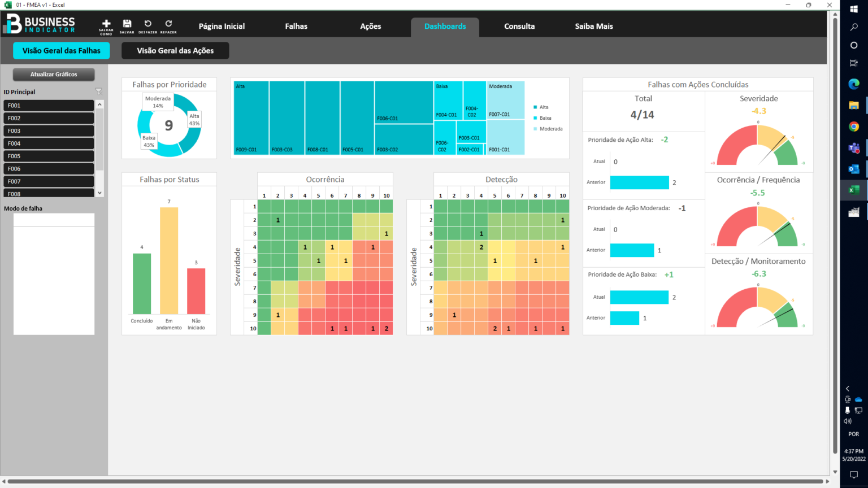
Task: Open Visão Geral das Ações view
Action: point(175,51)
